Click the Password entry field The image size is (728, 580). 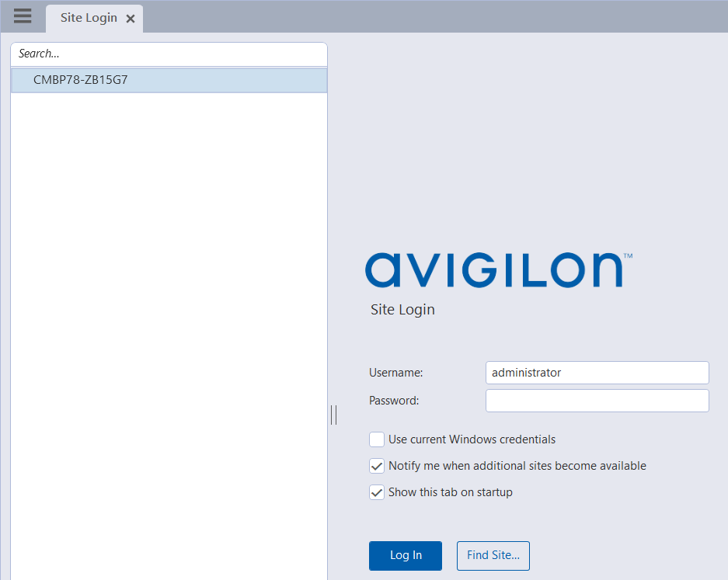pyautogui.click(x=597, y=401)
